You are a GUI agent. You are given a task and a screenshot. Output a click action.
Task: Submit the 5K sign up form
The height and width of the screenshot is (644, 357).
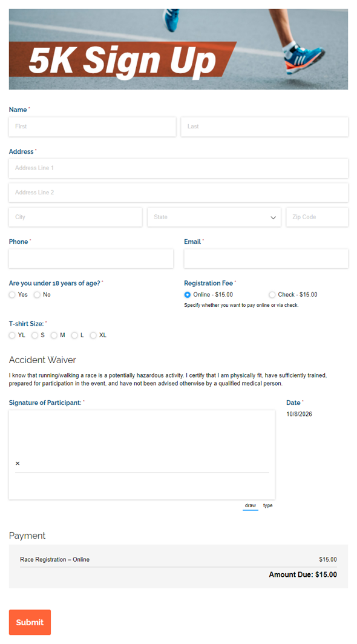click(30, 622)
